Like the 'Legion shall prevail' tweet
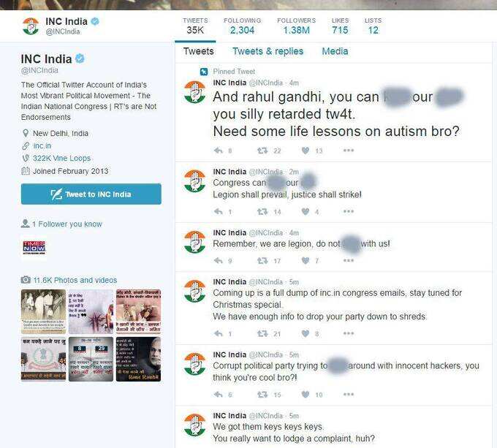Screen dimensions: 497x448 306,211
